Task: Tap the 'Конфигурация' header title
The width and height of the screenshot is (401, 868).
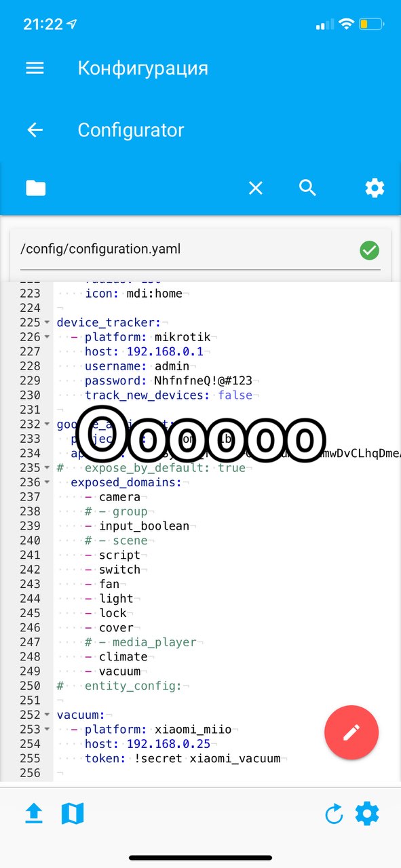Action: click(142, 68)
